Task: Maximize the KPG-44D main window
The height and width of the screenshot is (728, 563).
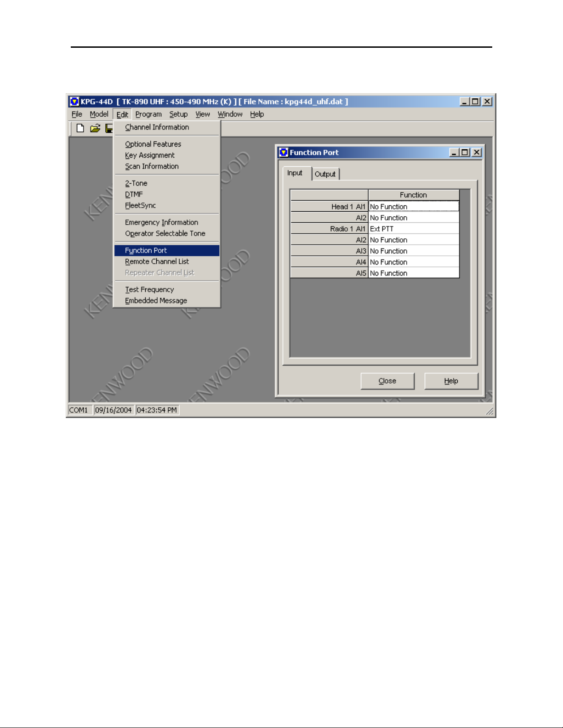Action: (475, 102)
